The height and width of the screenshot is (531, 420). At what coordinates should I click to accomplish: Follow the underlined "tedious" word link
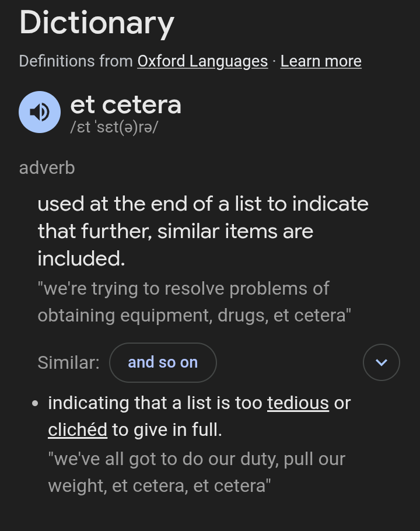(x=298, y=403)
